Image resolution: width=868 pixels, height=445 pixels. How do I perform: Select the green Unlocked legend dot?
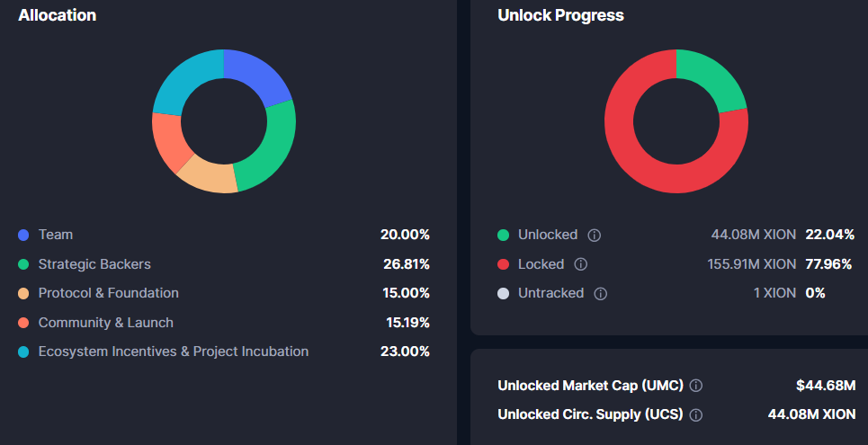pyautogui.click(x=503, y=235)
